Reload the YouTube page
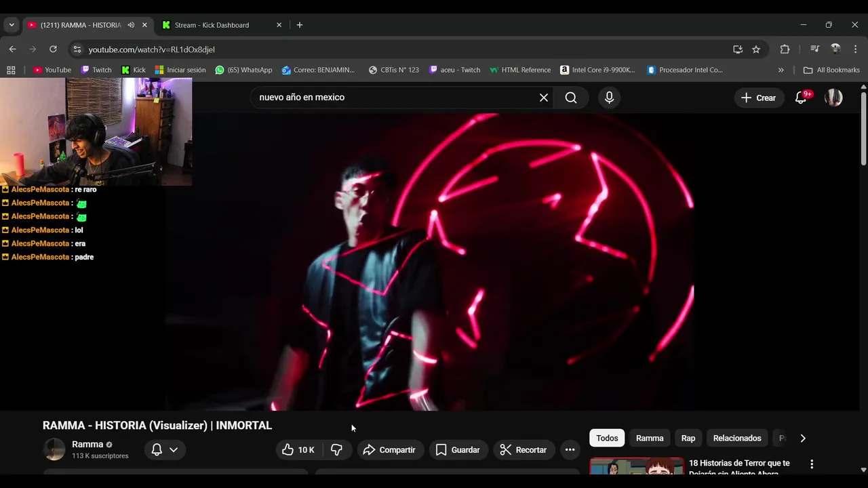Viewport: 868px width, 488px height. click(x=53, y=49)
